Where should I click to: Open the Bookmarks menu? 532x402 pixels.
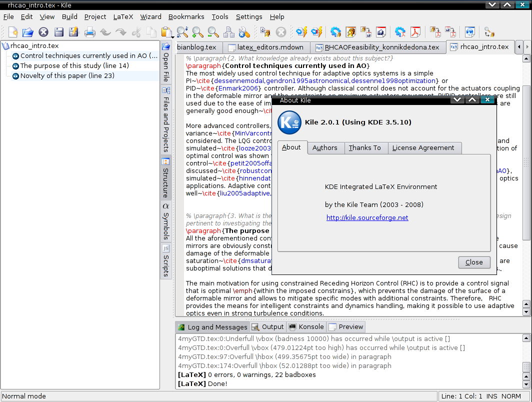(x=186, y=16)
